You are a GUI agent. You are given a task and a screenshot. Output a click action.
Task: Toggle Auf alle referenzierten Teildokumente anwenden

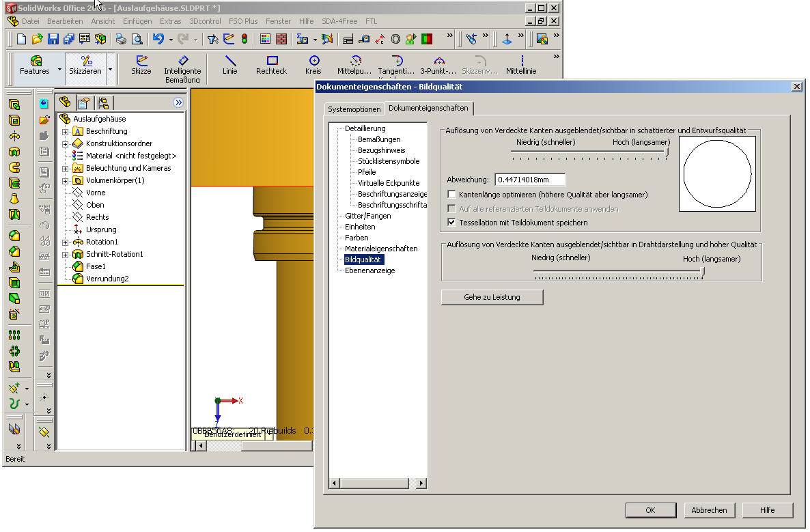pos(451,209)
